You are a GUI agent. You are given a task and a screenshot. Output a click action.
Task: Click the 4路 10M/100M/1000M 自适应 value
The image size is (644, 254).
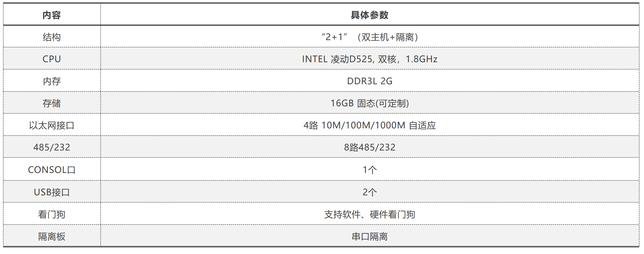[x=370, y=125]
